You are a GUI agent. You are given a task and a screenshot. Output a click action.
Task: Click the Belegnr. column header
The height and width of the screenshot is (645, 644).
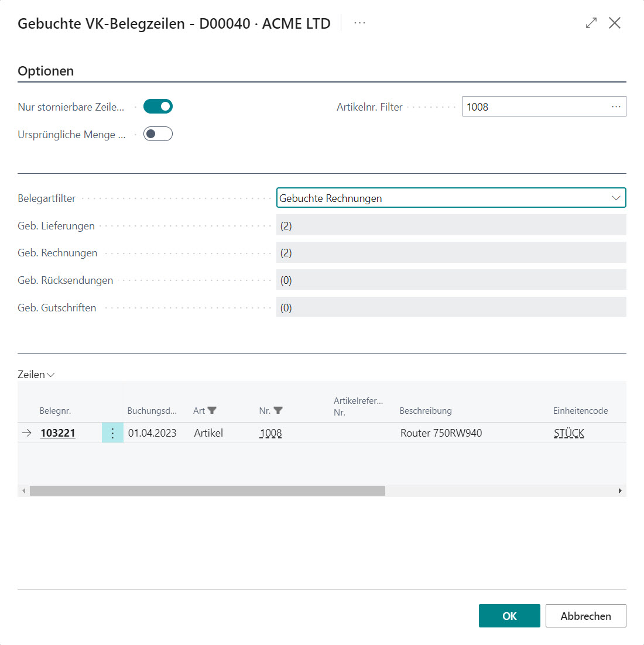(55, 411)
